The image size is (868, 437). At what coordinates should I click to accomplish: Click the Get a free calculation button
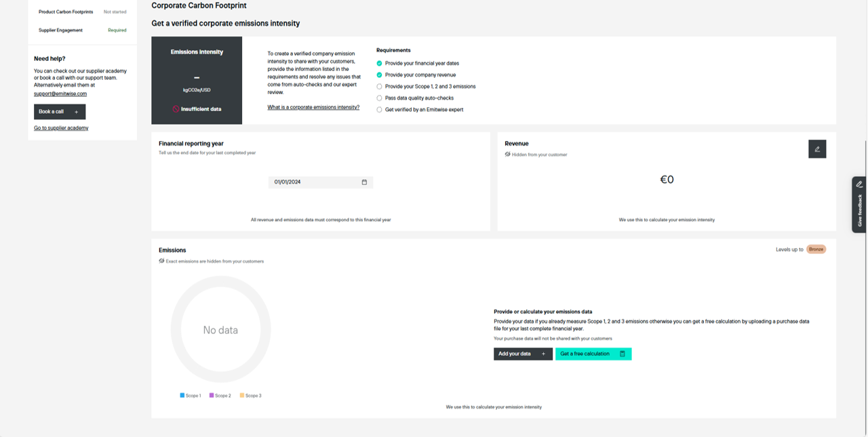click(x=593, y=354)
